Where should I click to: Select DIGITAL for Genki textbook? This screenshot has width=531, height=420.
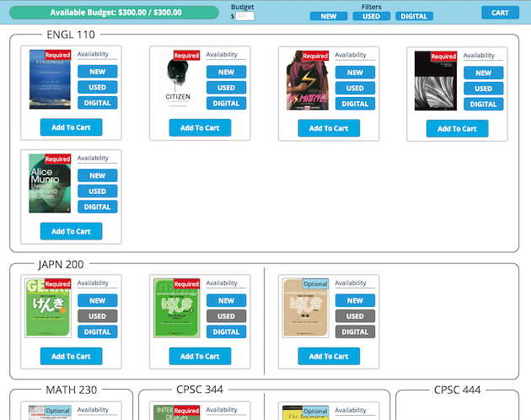[98, 331]
